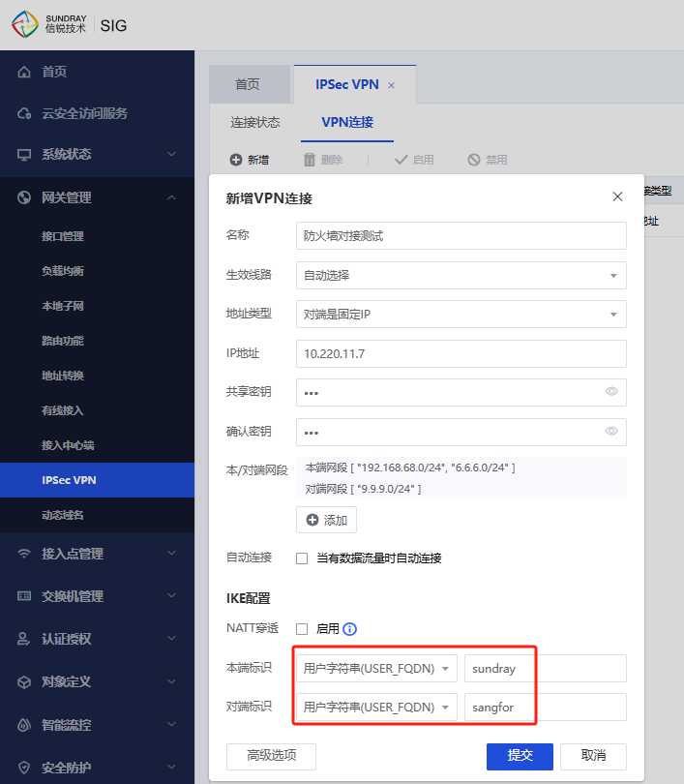Click the 安全防护 shield icon

24,767
